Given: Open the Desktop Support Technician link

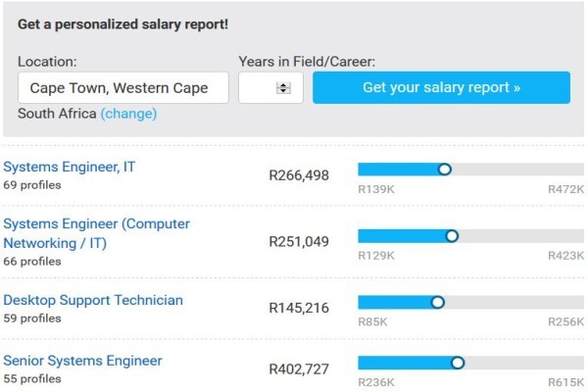Looking at the screenshot, I should 93,300.
